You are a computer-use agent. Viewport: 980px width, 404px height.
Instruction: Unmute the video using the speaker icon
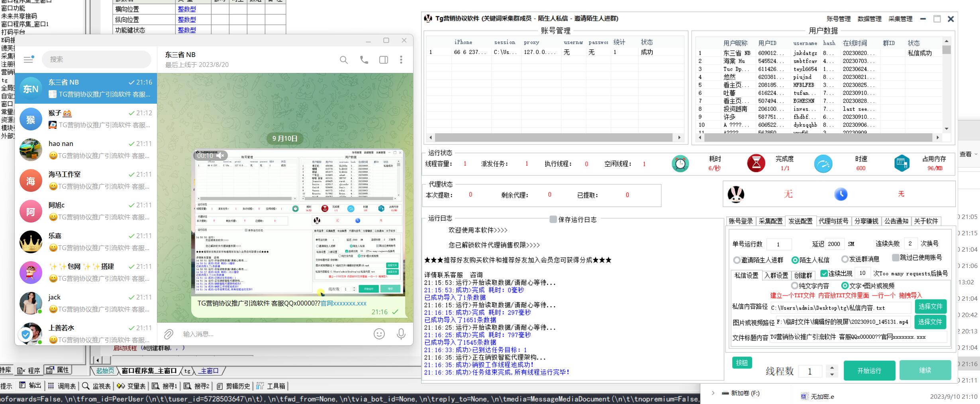click(220, 156)
